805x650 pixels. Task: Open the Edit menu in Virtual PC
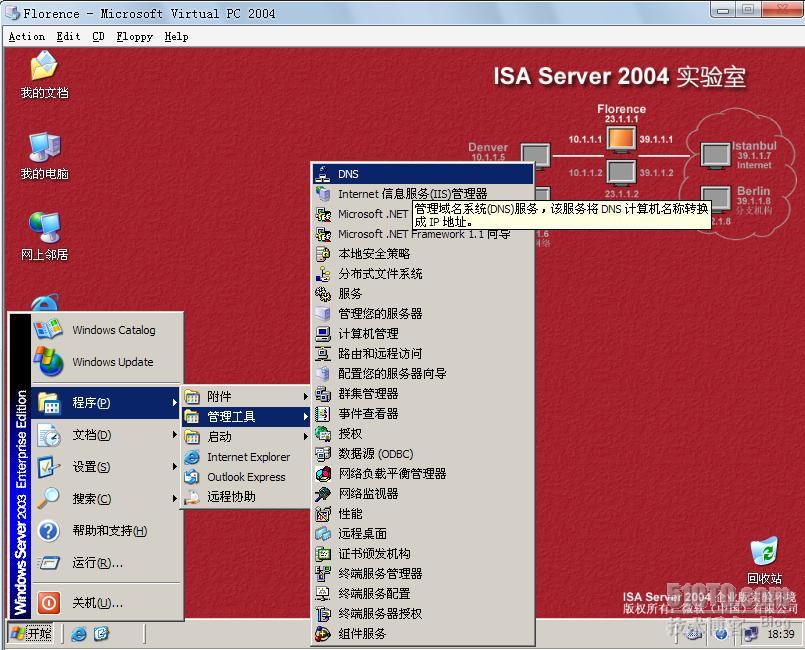68,36
